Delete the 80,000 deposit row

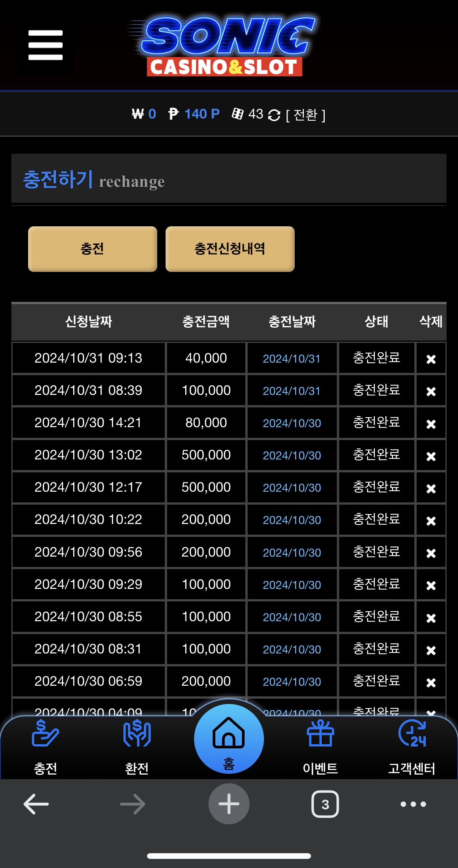(431, 424)
